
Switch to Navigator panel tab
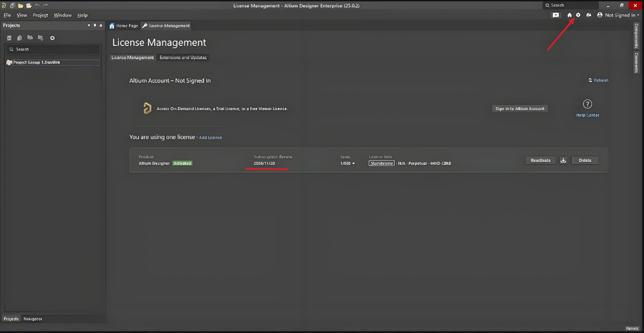(33, 319)
